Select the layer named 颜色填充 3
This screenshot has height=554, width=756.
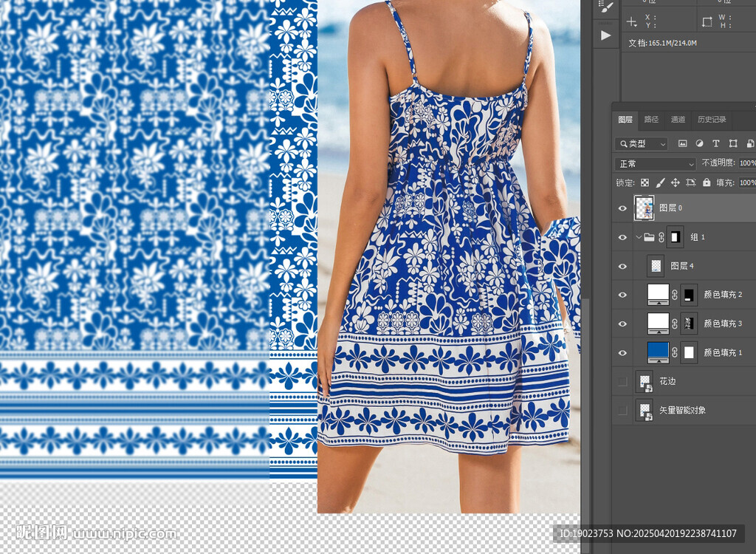coord(723,324)
